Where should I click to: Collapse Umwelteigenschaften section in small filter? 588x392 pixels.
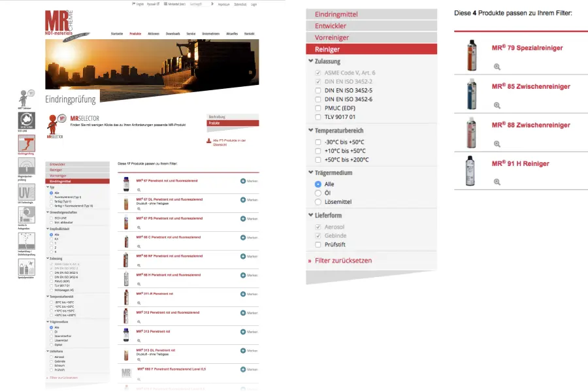pyautogui.click(x=48, y=212)
